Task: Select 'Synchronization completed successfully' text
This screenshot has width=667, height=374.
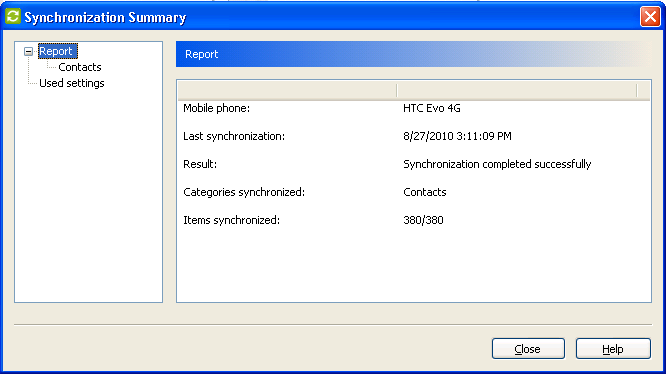Action: pos(497,164)
